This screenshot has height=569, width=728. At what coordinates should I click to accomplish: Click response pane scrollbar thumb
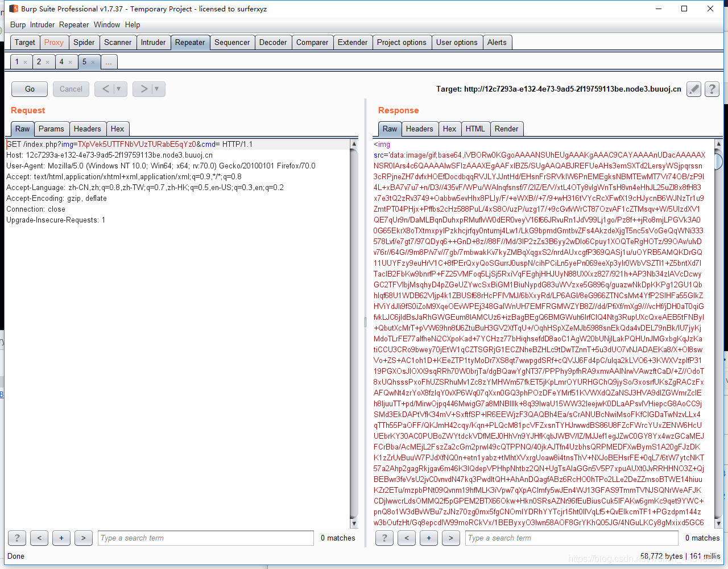(x=718, y=160)
